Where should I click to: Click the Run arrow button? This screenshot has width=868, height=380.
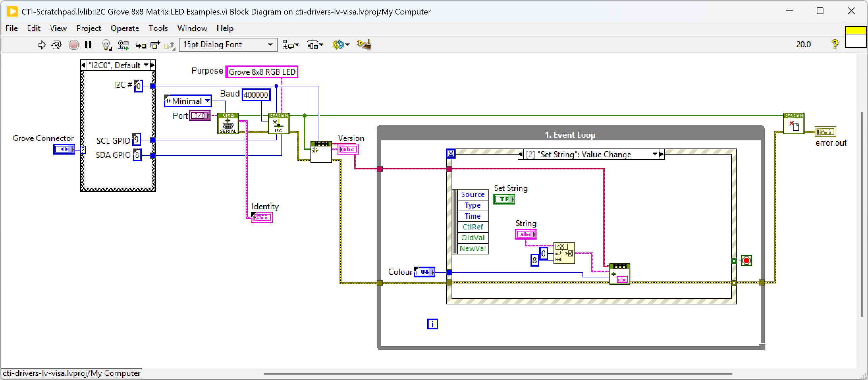tap(42, 45)
